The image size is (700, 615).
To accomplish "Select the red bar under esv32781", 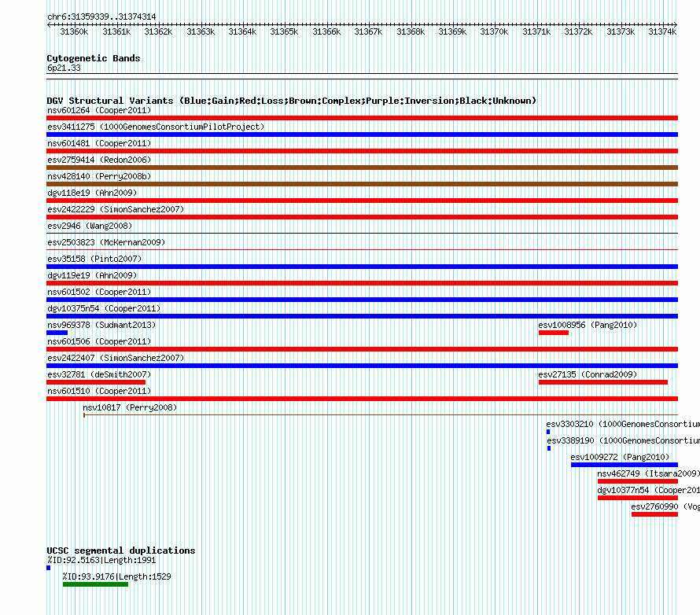I will (x=96, y=382).
